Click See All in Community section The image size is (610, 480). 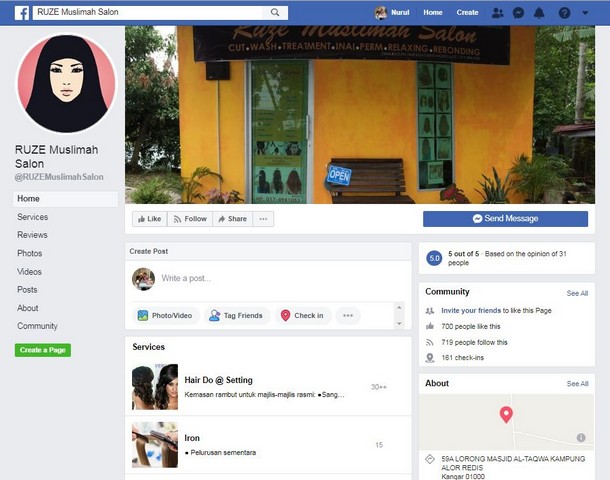tap(577, 293)
